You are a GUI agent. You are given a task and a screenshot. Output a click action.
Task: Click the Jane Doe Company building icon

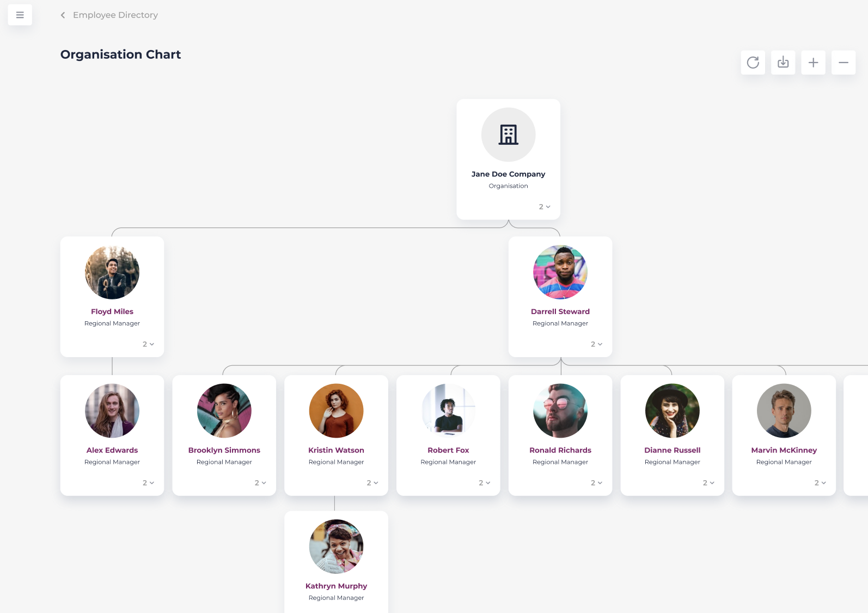(508, 134)
